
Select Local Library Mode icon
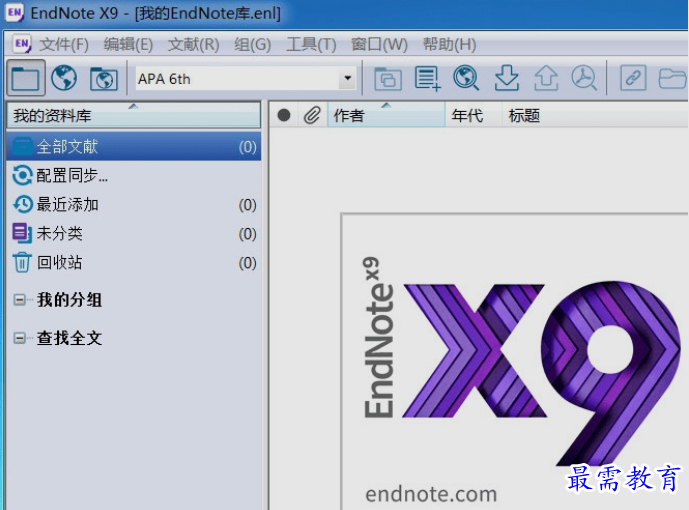pyautogui.click(x=25, y=78)
